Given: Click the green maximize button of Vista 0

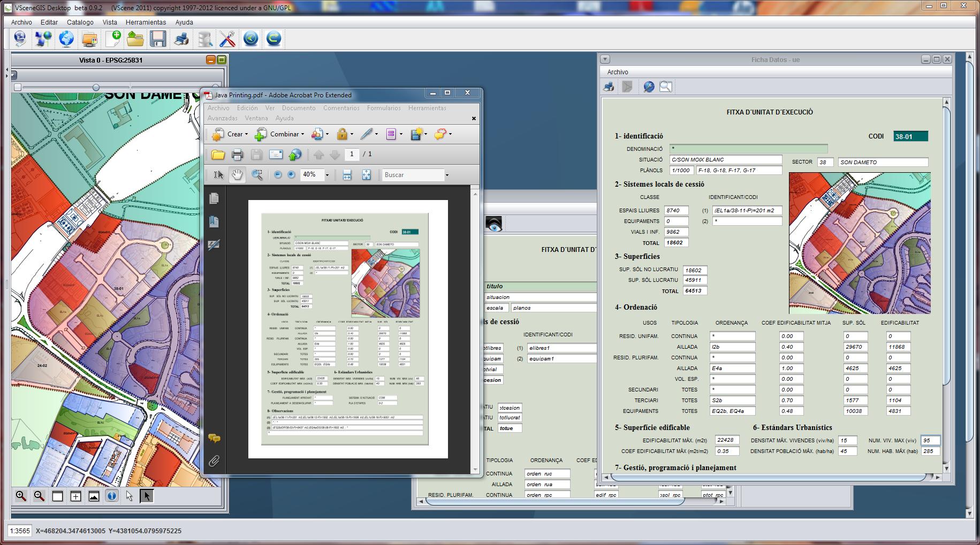Looking at the screenshot, I should point(222,60).
